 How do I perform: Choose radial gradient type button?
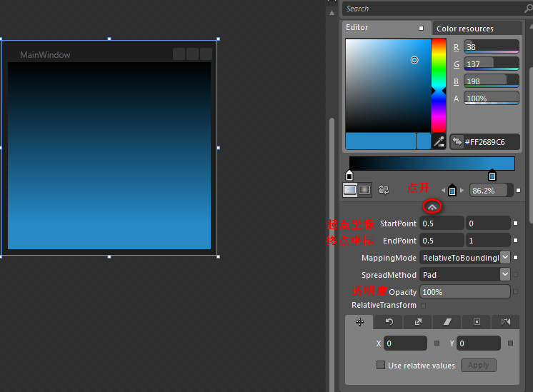pos(364,189)
